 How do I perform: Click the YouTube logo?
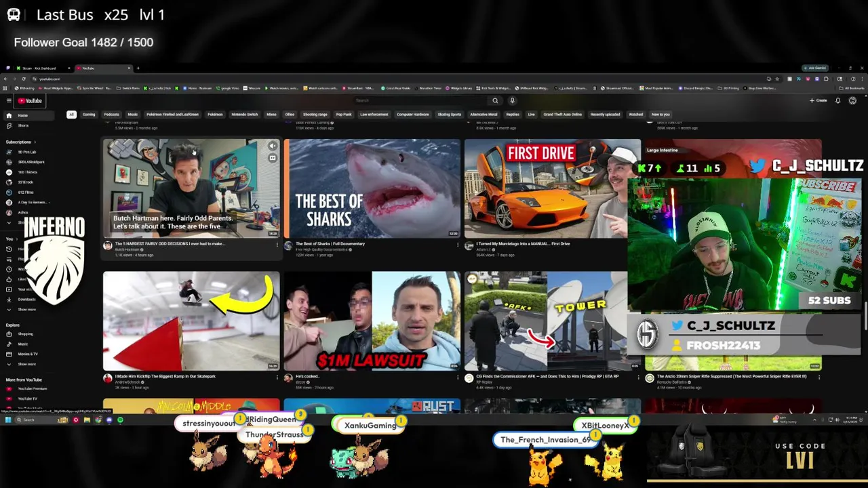(x=30, y=101)
